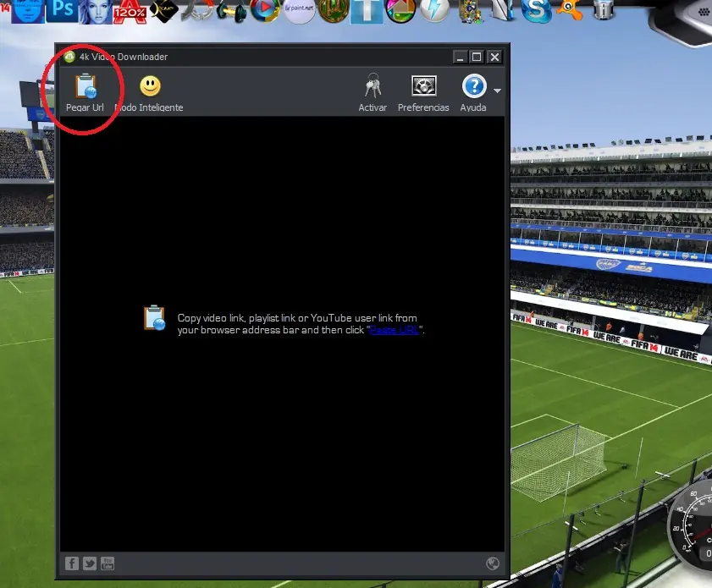Viewport: 712px width, 588px height.
Task: Open the orange avast dock icon
Action: tap(570, 9)
